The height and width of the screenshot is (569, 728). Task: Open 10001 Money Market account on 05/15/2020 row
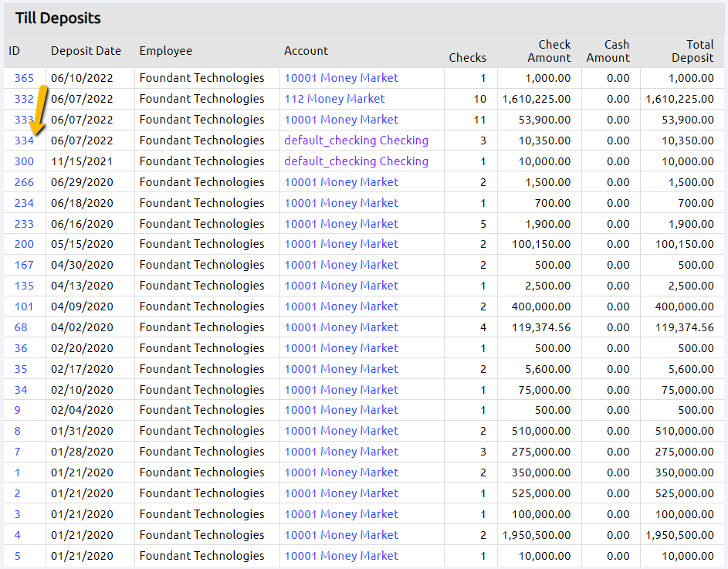[341, 244]
